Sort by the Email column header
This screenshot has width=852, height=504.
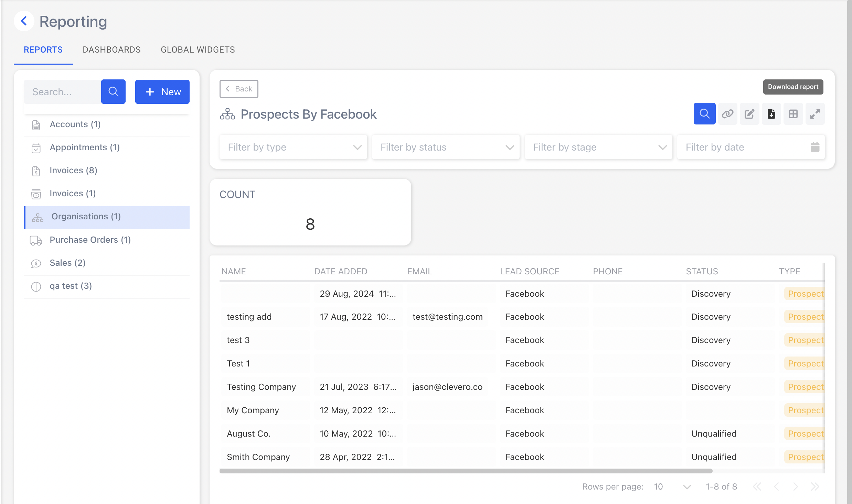[419, 271]
